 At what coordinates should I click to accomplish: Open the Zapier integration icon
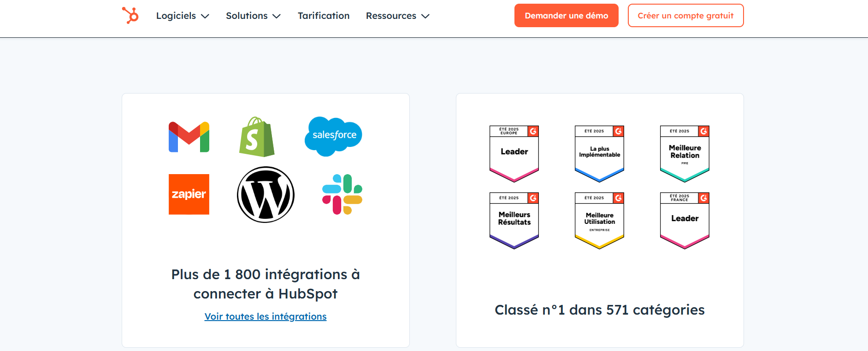tap(189, 194)
